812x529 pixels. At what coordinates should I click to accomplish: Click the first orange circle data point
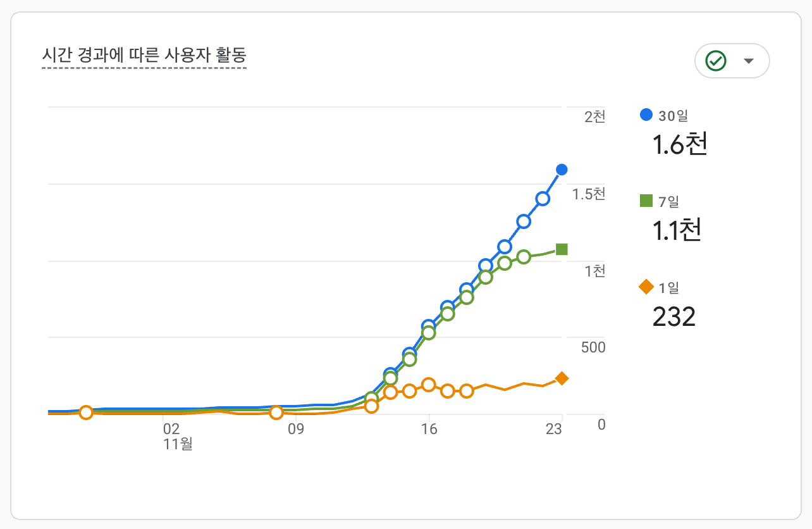pos(85,413)
